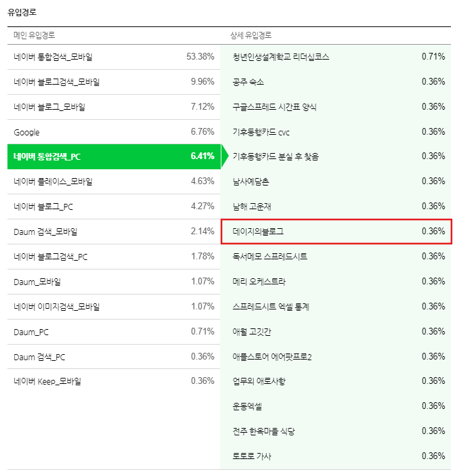Open Google referral source row

point(114,132)
